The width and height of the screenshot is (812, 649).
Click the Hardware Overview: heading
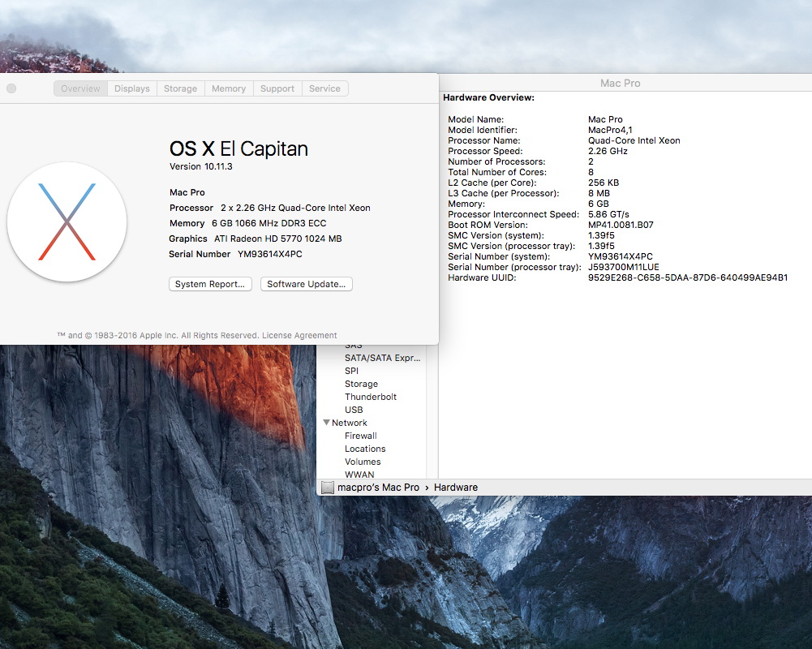(x=488, y=97)
